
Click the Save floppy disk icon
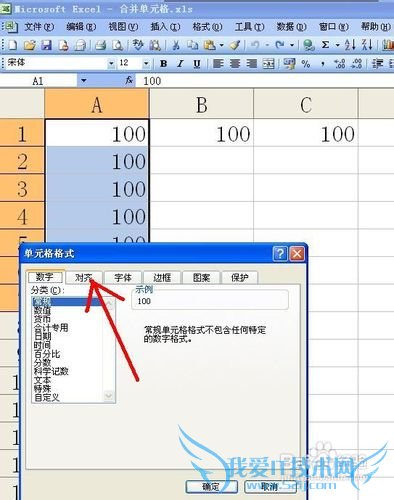[46, 45]
